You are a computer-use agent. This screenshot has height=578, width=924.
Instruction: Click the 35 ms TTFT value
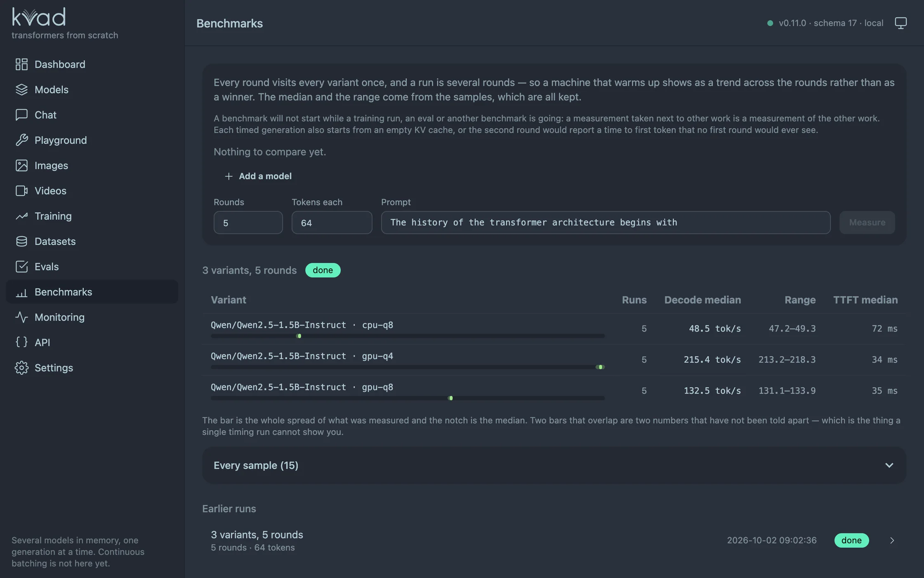[884, 391]
